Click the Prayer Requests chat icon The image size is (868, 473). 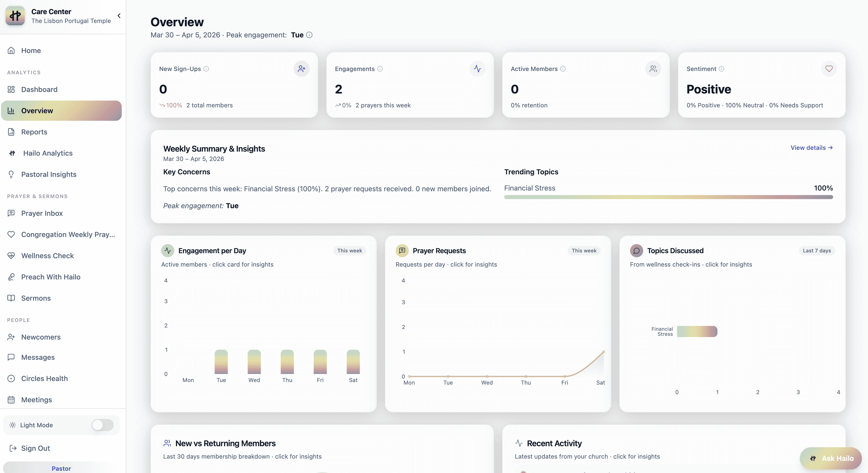click(x=402, y=250)
